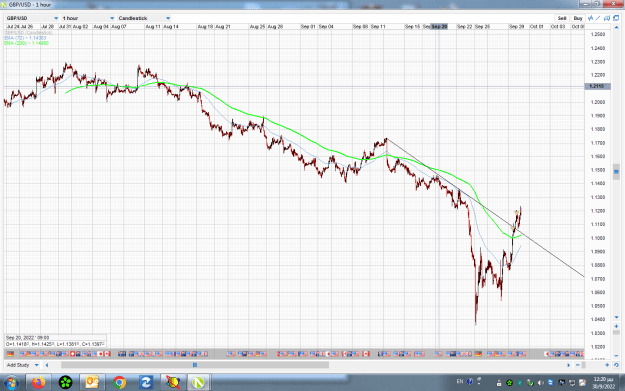Image resolution: width=625 pixels, height=391 pixels.
Task: Click the 1.2000 price axis label
Action: [597, 102]
